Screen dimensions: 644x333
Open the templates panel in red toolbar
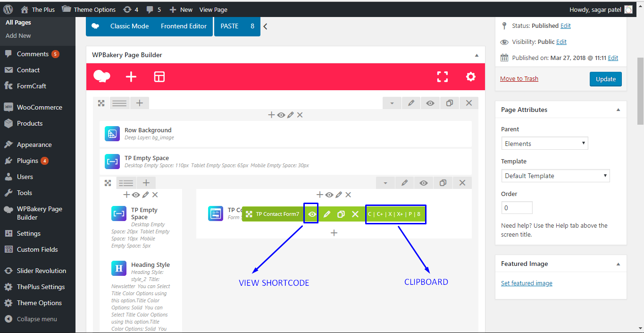(x=159, y=77)
